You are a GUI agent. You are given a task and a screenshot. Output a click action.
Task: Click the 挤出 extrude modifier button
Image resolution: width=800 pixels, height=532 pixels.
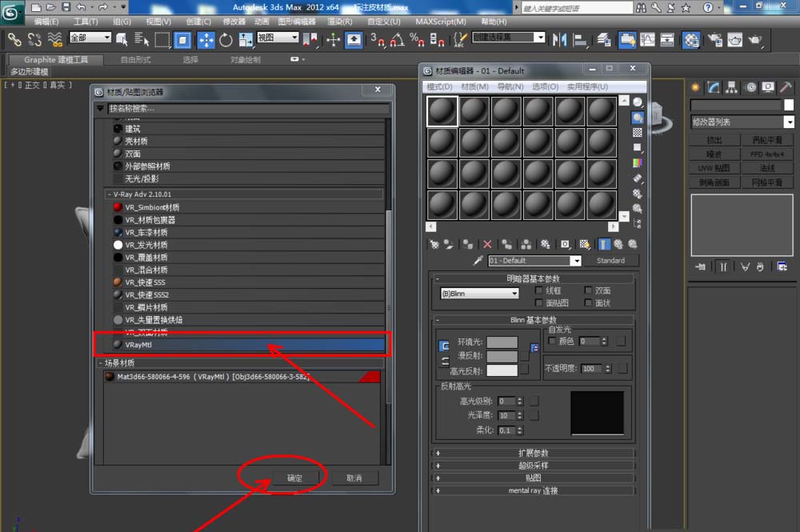click(714, 140)
